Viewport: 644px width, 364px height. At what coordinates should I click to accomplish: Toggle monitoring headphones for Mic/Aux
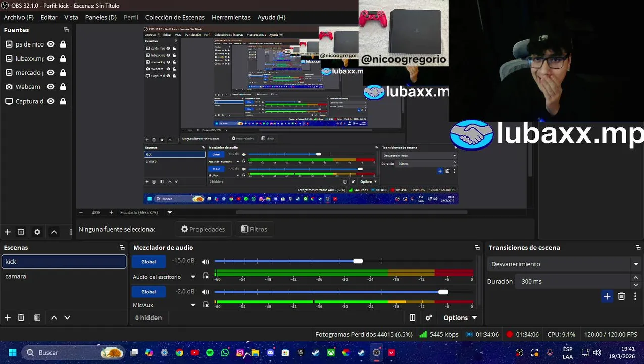[206, 304]
